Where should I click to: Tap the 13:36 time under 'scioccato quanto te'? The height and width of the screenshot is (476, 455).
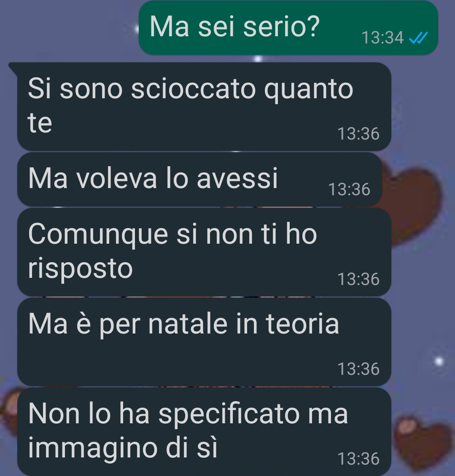[358, 134]
